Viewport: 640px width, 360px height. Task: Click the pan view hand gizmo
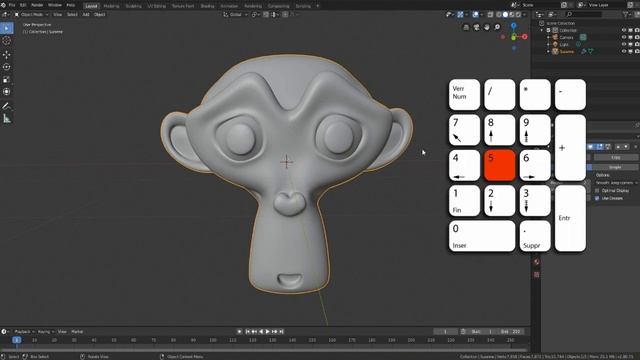(487, 27)
